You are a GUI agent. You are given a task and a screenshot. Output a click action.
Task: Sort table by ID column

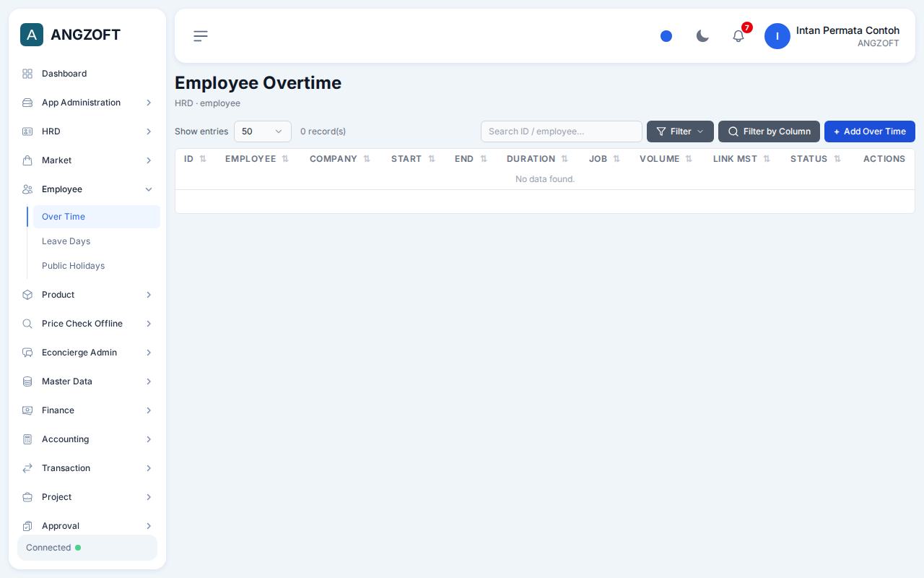(196, 159)
